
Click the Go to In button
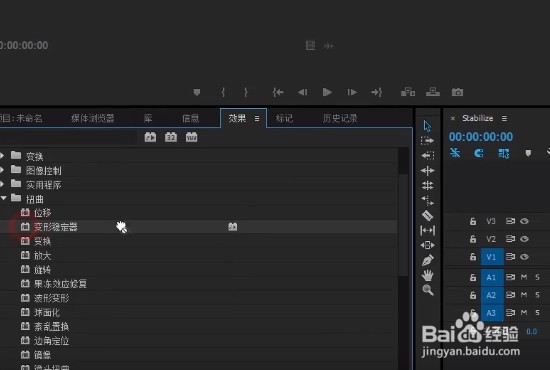[278, 92]
